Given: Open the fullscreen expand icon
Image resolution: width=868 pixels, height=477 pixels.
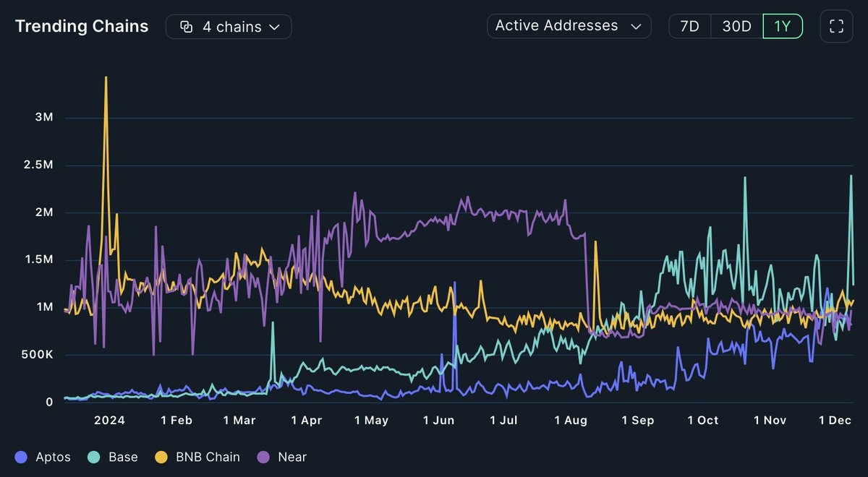Looking at the screenshot, I should tap(836, 26).
